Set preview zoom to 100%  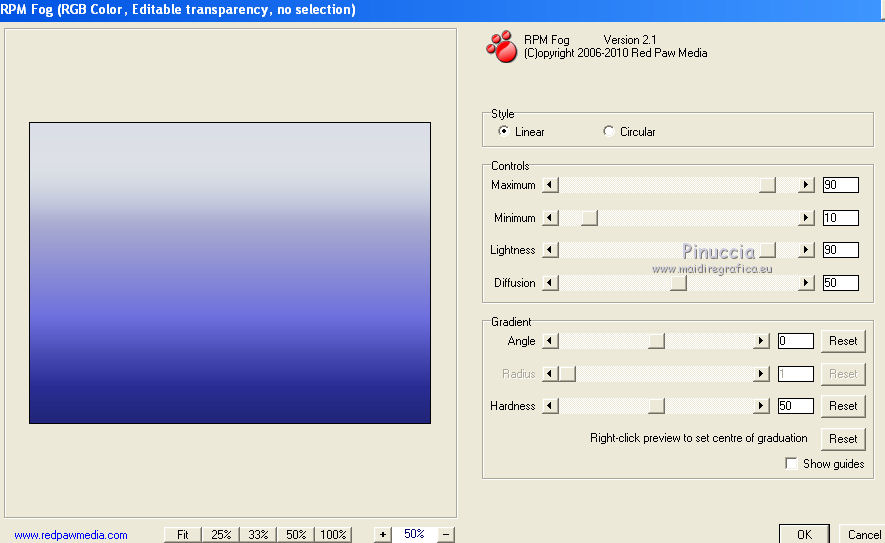pos(333,534)
